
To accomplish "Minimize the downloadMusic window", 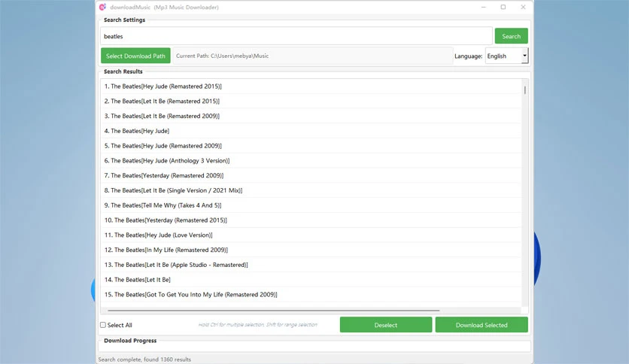I will [483, 7].
